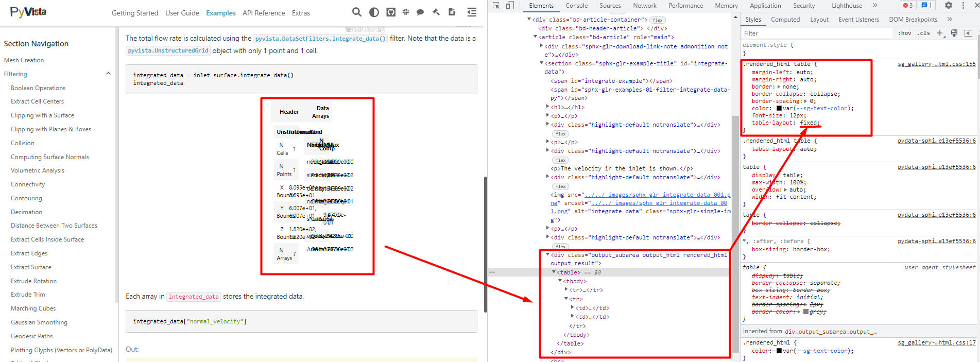The height and width of the screenshot is (362, 980).
Task: Add a new style rule with plus icon
Action: click(940, 33)
